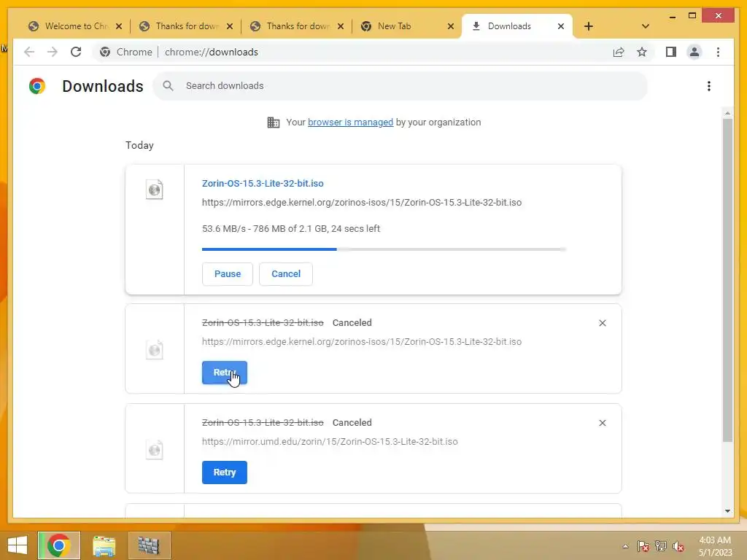Pause the Zorin OS download
The width and height of the screenshot is (747, 560).
(x=228, y=274)
